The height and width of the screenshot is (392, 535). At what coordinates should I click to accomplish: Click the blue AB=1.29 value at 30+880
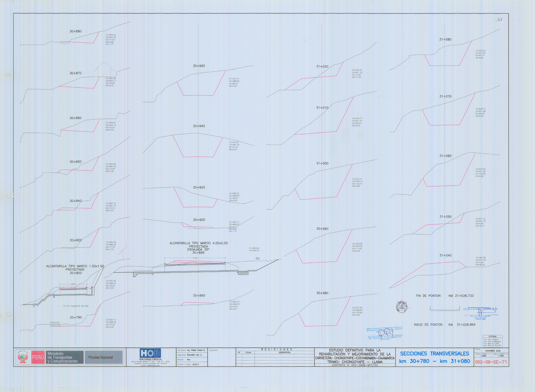[109, 44]
